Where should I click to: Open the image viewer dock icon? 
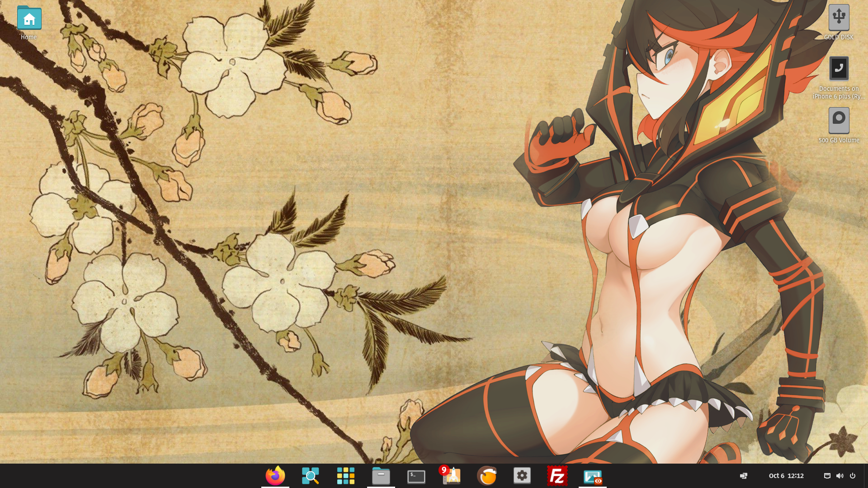point(592,476)
